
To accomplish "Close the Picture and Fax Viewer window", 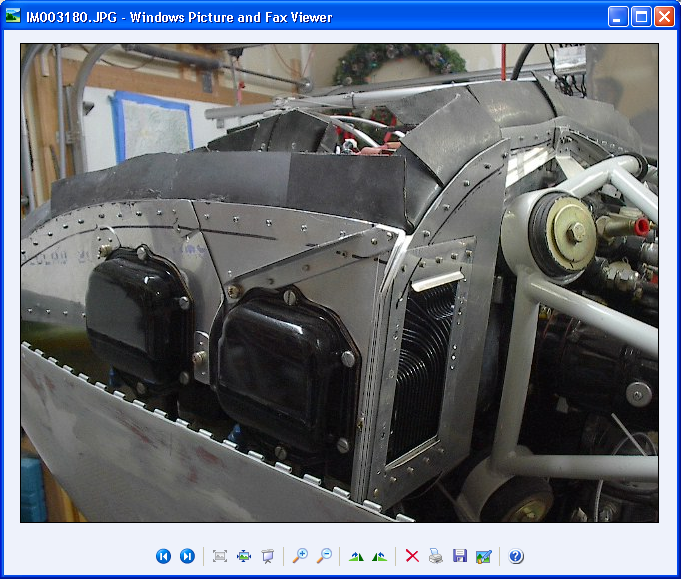I will click(x=664, y=16).
